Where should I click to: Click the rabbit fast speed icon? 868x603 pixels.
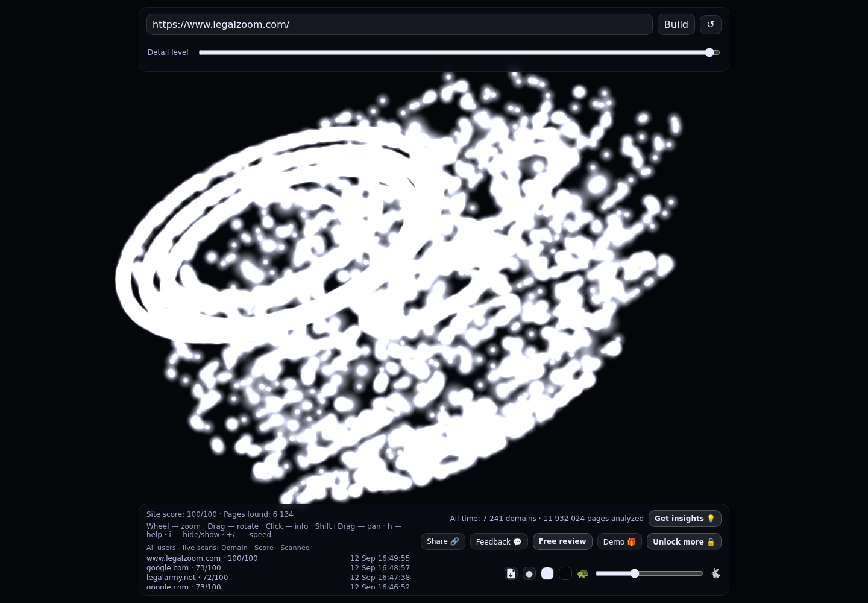(x=715, y=573)
